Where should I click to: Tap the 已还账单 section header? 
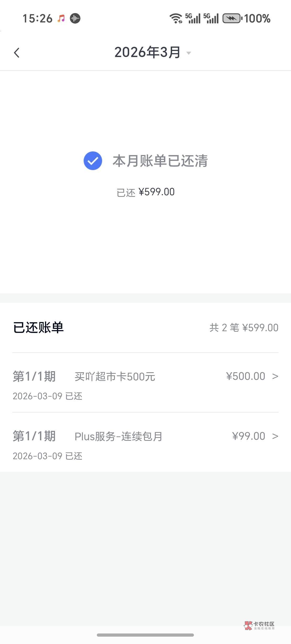(38, 328)
